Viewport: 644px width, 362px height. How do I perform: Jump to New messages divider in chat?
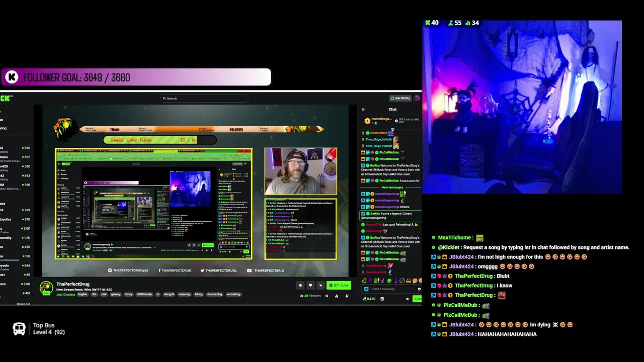[392, 187]
